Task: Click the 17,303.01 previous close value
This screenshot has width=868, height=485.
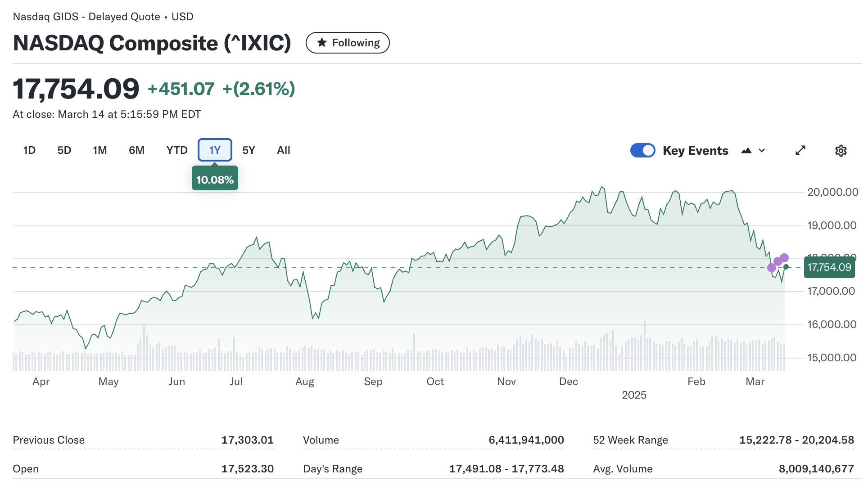Action: coord(248,440)
